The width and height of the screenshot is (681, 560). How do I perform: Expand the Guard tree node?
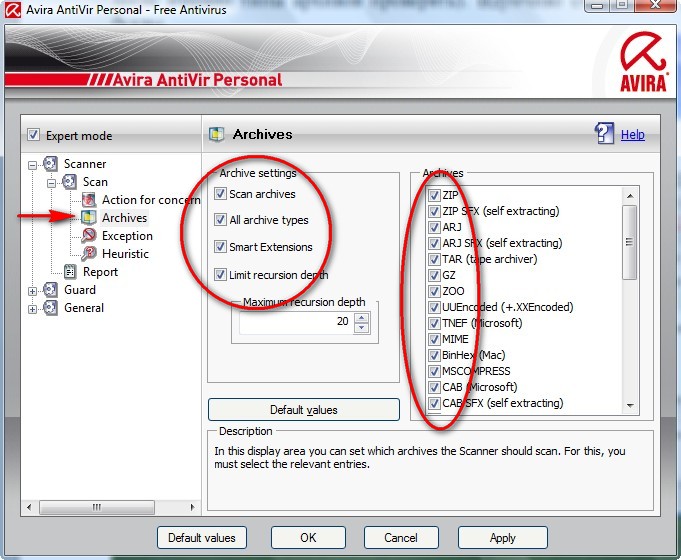click(x=32, y=291)
